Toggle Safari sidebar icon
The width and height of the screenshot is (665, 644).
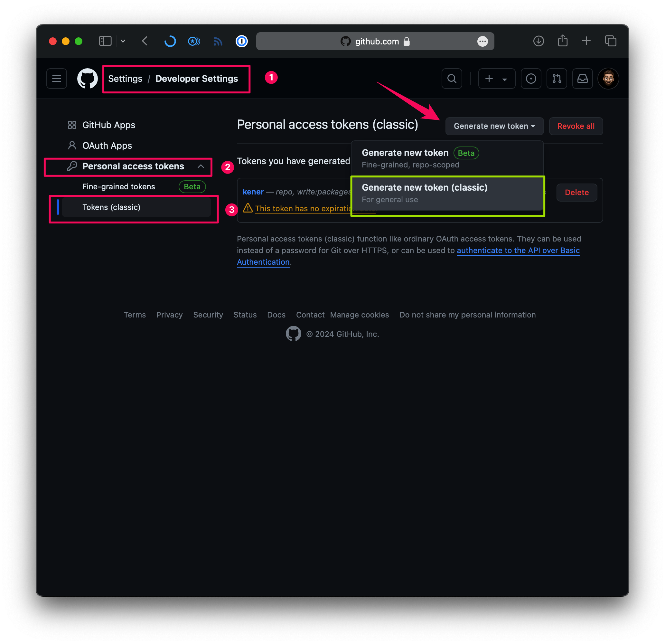[x=105, y=41]
